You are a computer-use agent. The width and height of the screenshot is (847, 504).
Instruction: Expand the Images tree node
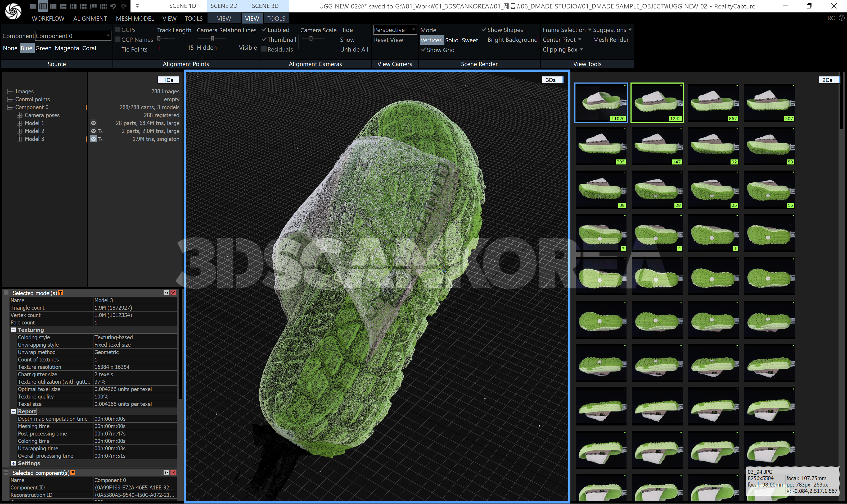[x=10, y=91]
